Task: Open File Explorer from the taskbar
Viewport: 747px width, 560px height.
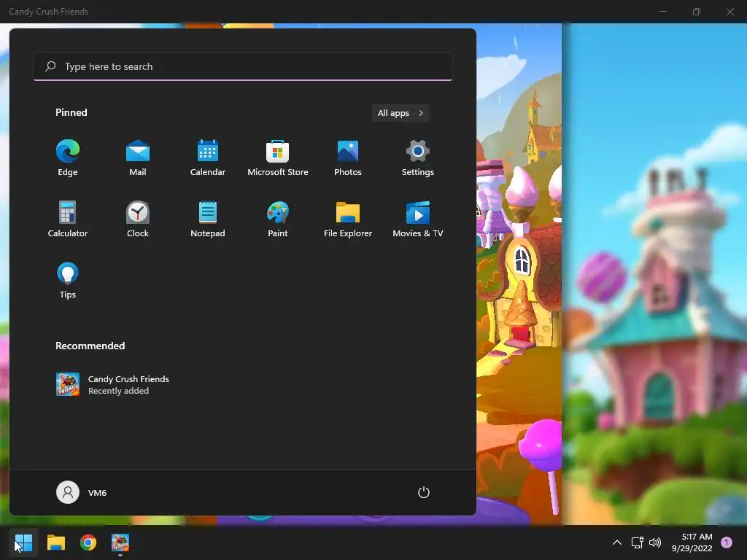Action: [55, 542]
